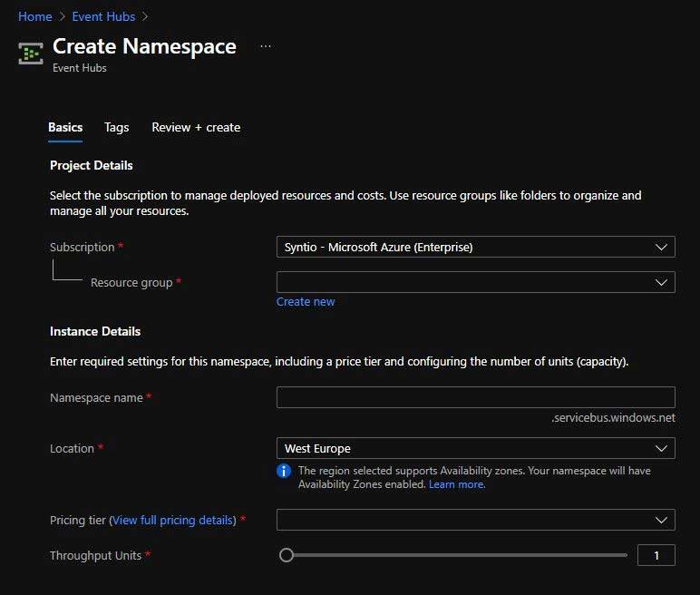700x595 pixels.
Task: Switch to the Tags tab
Action: [x=117, y=127]
